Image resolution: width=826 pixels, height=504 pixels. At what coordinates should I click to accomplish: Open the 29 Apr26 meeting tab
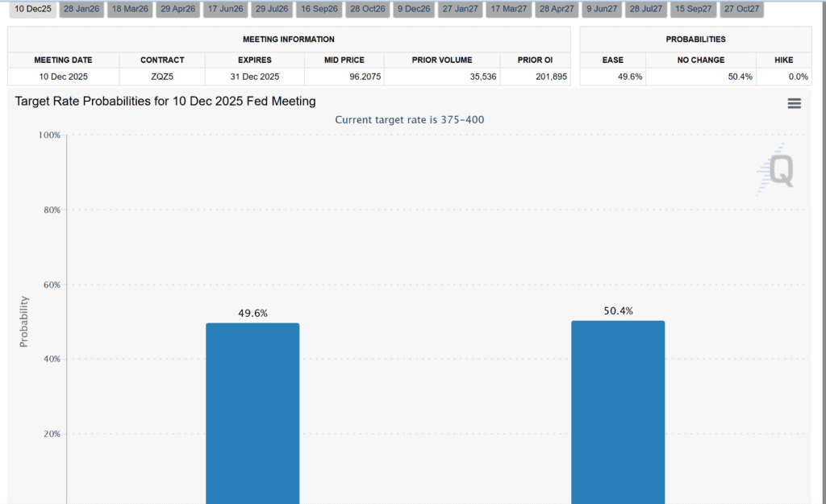coord(177,9)
